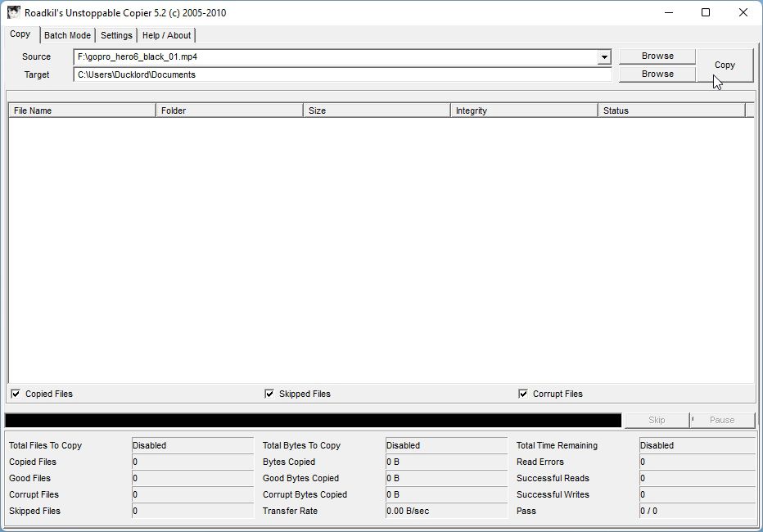Click the Skipped Files count value
Image resolution: width=763 pixels, height=532 pixels.
(x=192, y=511)
